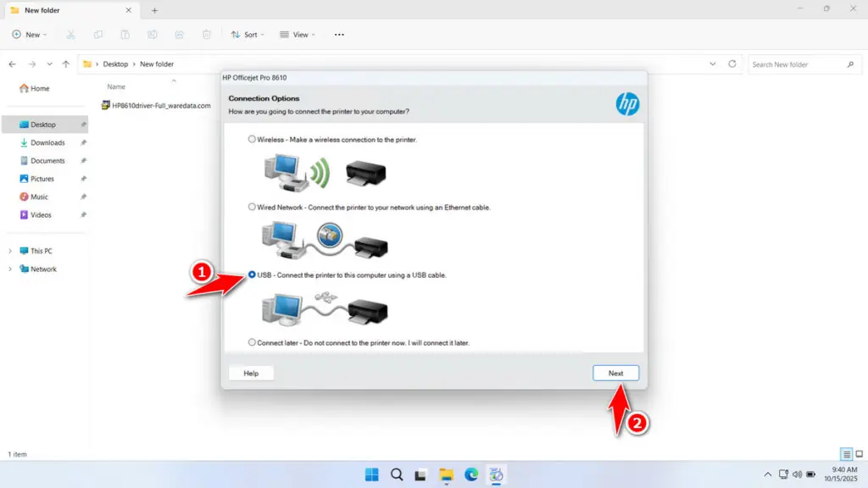Select the Wired Network radio button

252,206
